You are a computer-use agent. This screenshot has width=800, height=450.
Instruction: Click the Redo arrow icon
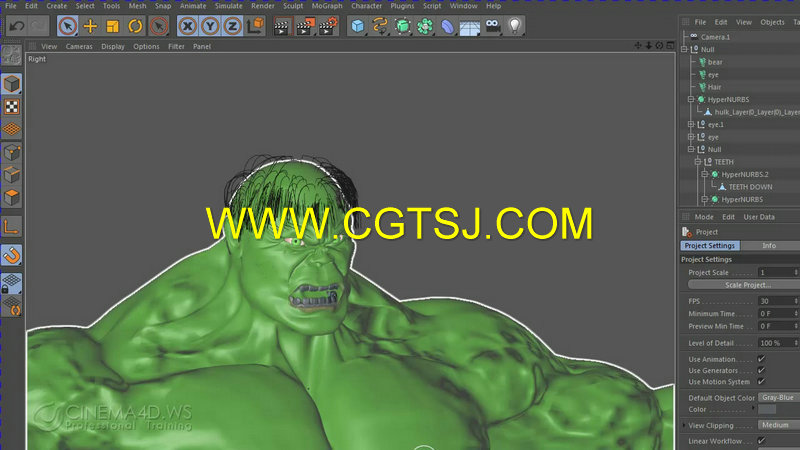[38, 26]
